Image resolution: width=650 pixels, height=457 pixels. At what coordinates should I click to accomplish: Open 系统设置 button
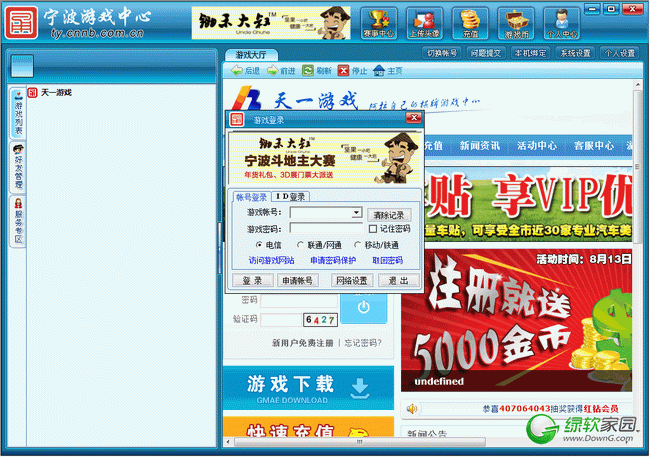(x=575, y=53)
